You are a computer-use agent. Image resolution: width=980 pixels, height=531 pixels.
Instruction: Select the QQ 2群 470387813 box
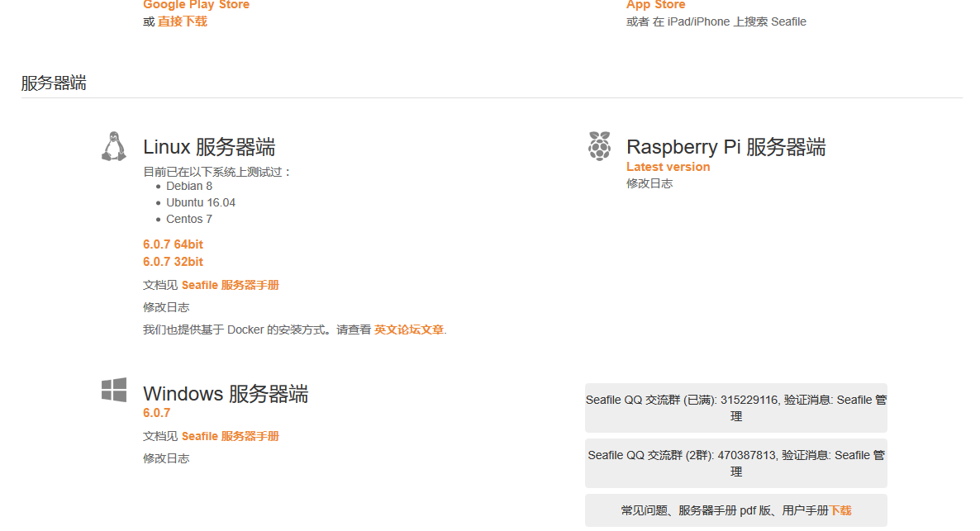coord(735,463)
